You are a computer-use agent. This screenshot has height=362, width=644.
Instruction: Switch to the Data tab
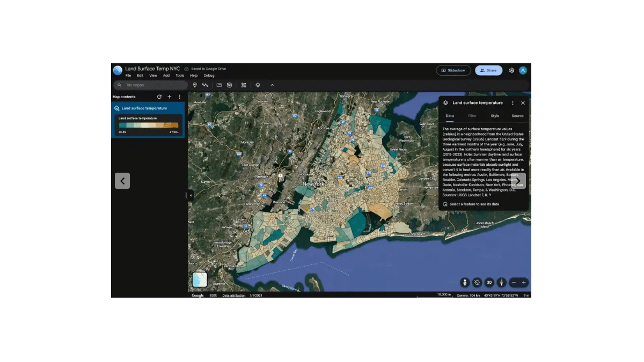click(450, 116)
